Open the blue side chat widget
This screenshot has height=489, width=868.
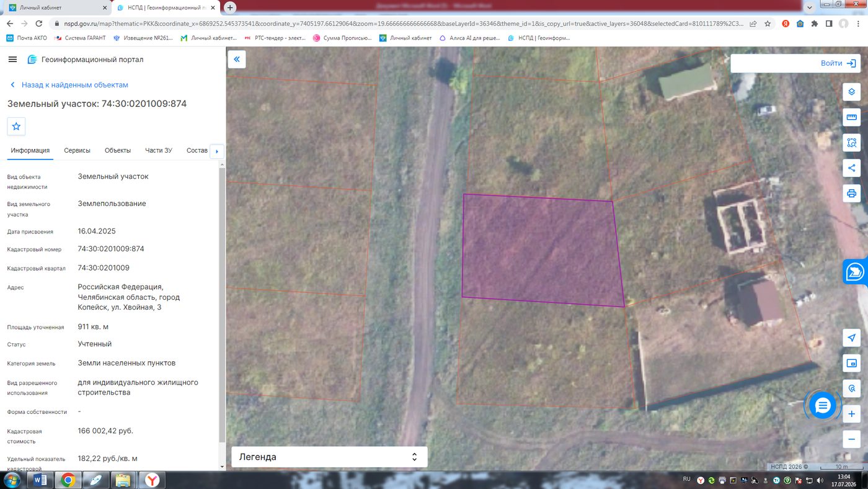[x=856, y=272]
